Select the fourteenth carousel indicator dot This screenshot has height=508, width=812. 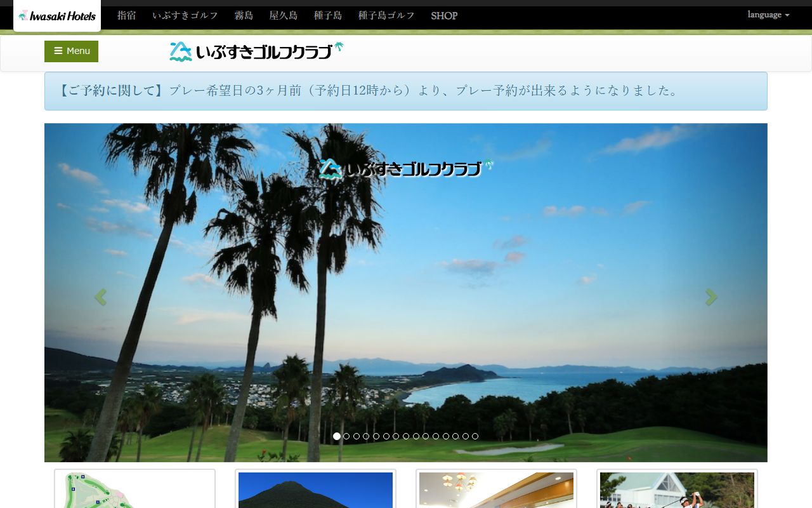click(466, 436)
